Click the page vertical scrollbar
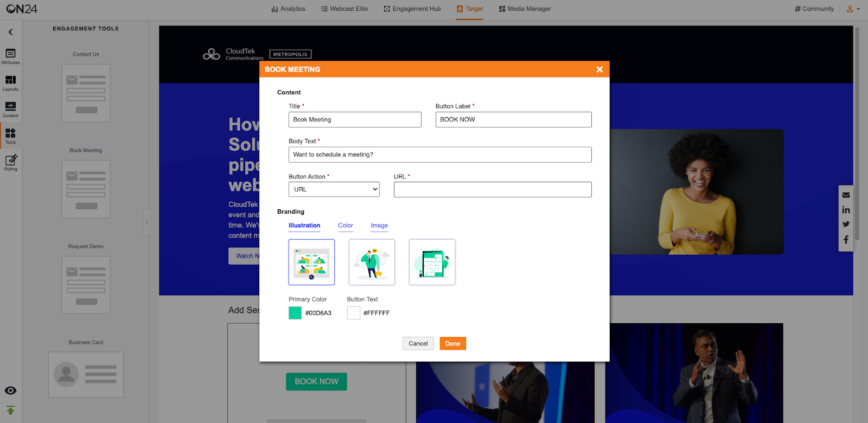The height and width of the screenshot is (423, 868). [x=857, y=133]
